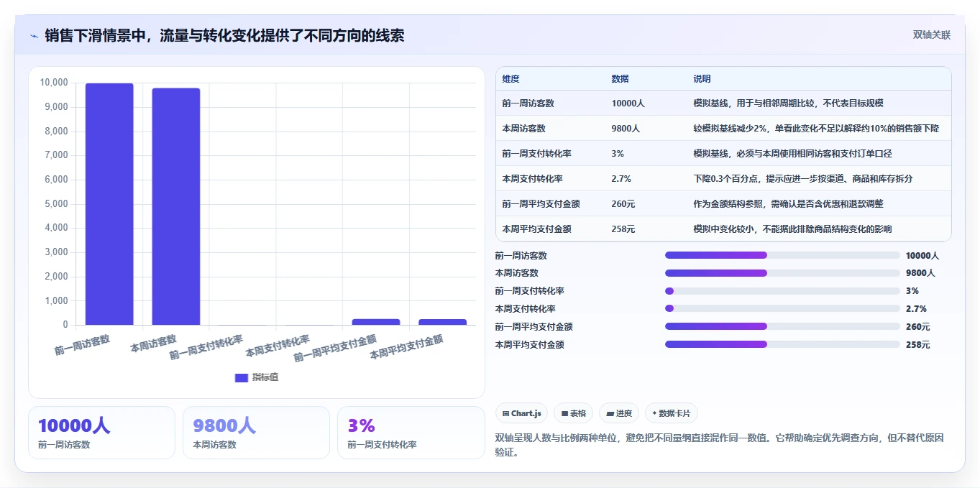The height and width of the screenshot is (488, 980).
Task: Click table cell 前一周访客数
Action: [x=528, y=103]
